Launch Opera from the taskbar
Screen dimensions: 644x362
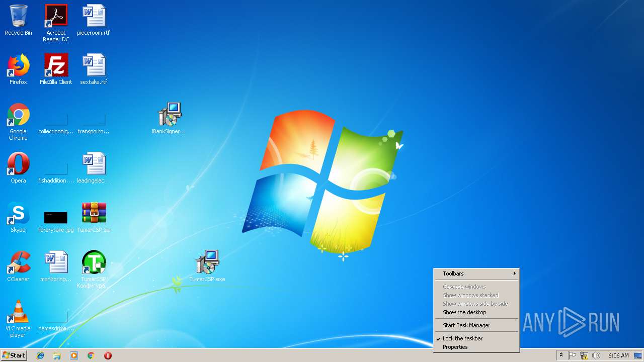[108, 355]
